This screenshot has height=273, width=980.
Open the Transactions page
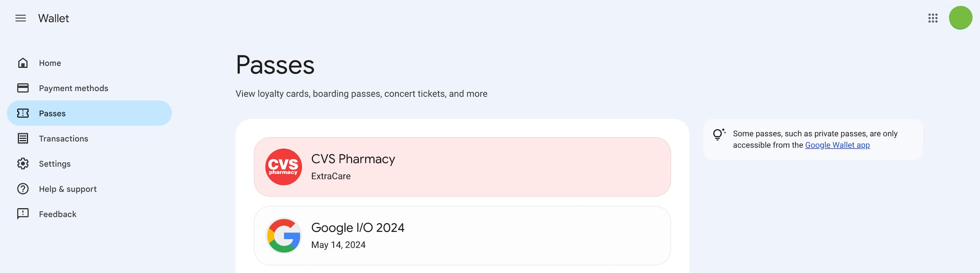point(64,139)
